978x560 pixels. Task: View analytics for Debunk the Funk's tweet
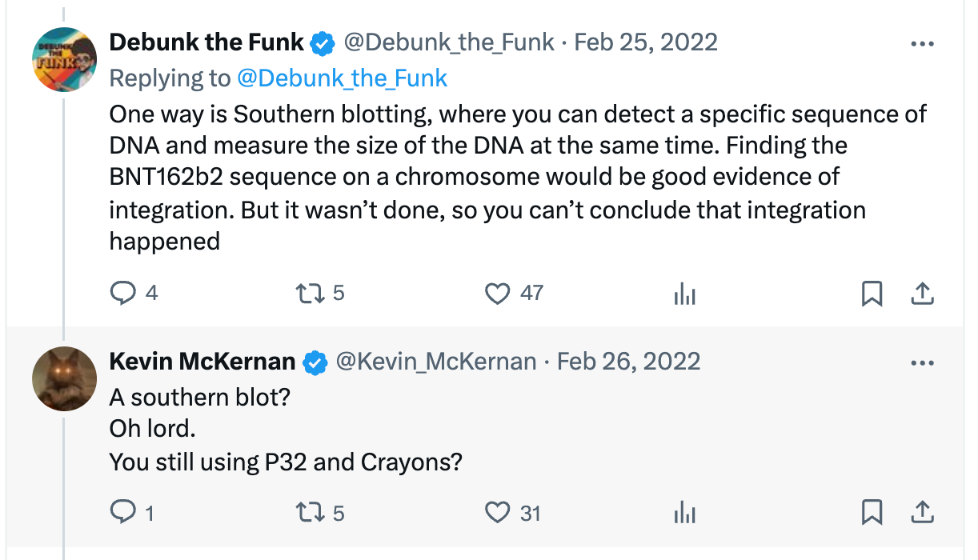click(684, 295)
